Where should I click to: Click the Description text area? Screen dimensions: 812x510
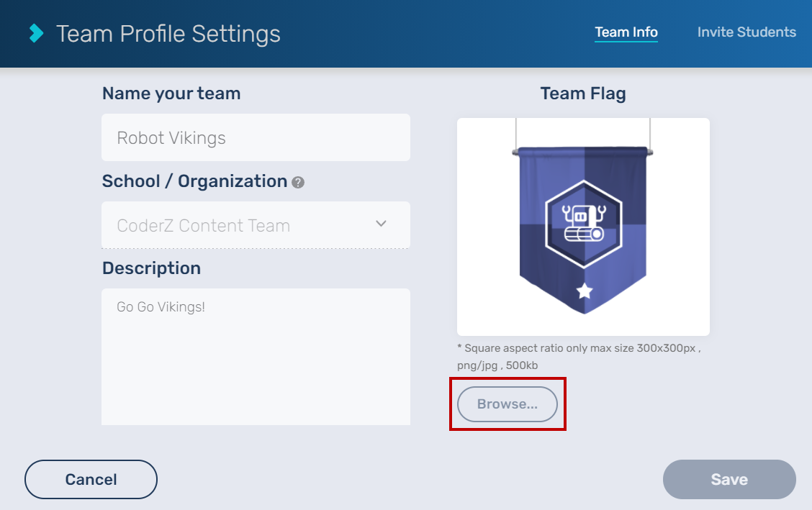(256, 357)
